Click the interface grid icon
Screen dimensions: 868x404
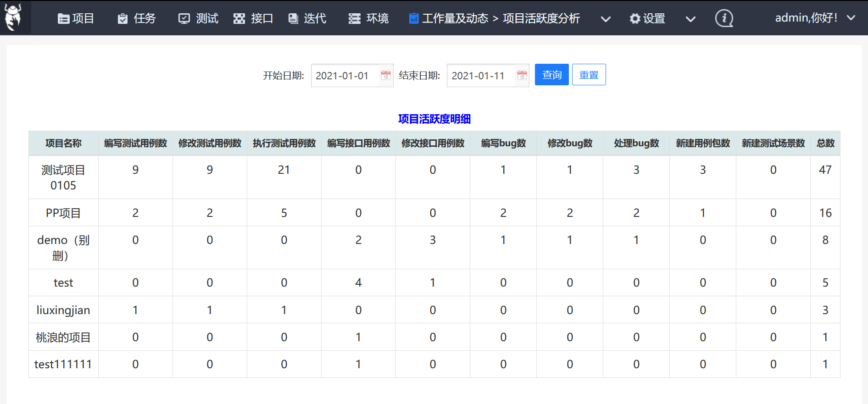pos(239,18)
